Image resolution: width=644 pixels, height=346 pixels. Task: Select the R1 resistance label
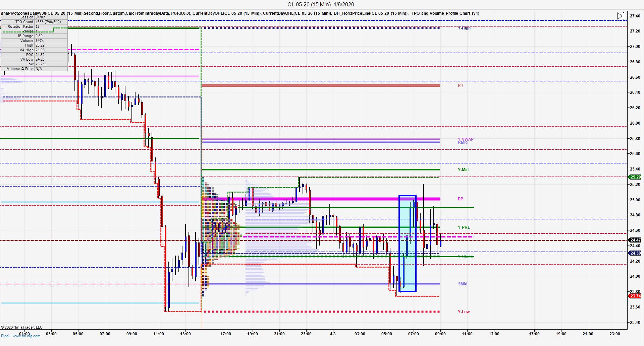(x=460, y=86)
